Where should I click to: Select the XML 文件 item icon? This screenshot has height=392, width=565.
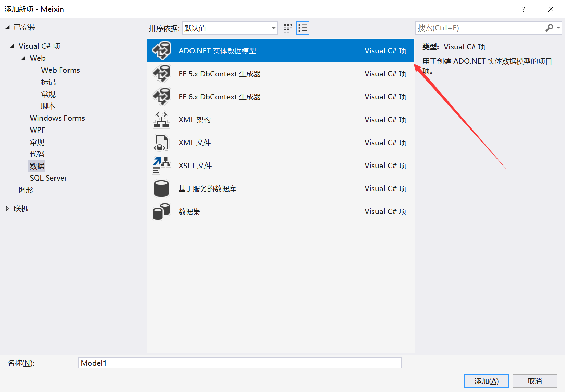pos(161,143)
